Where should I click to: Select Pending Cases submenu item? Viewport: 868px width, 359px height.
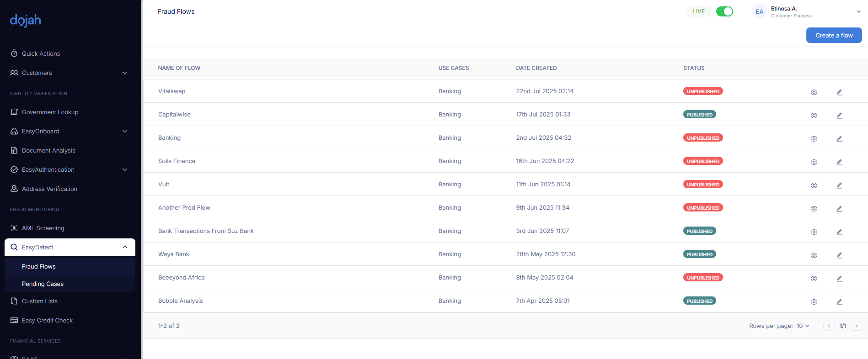[x=43, y=284]
